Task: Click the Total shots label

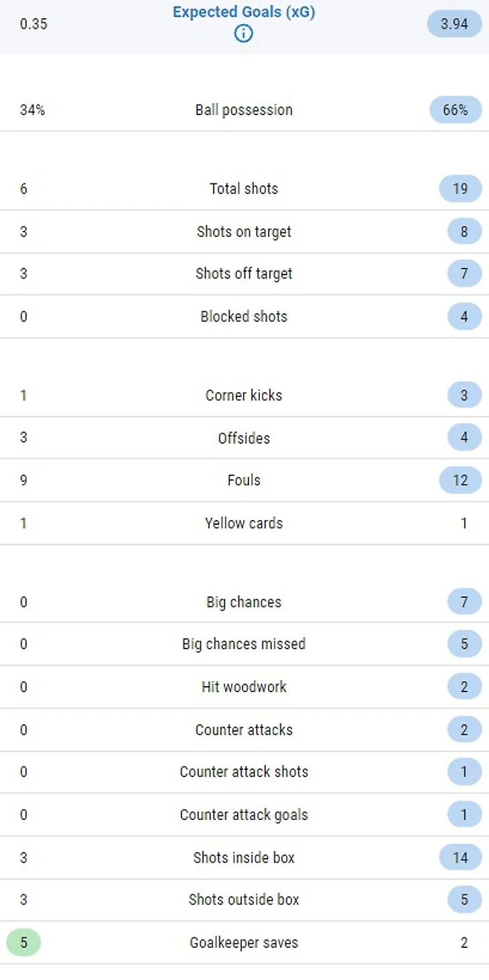Action: (244, 189)
